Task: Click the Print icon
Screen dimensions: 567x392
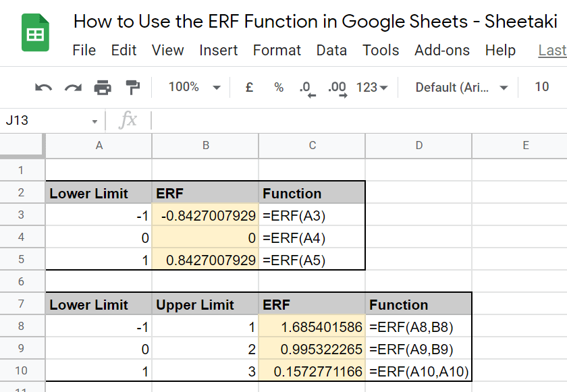Action: click(x=103, y=88)
